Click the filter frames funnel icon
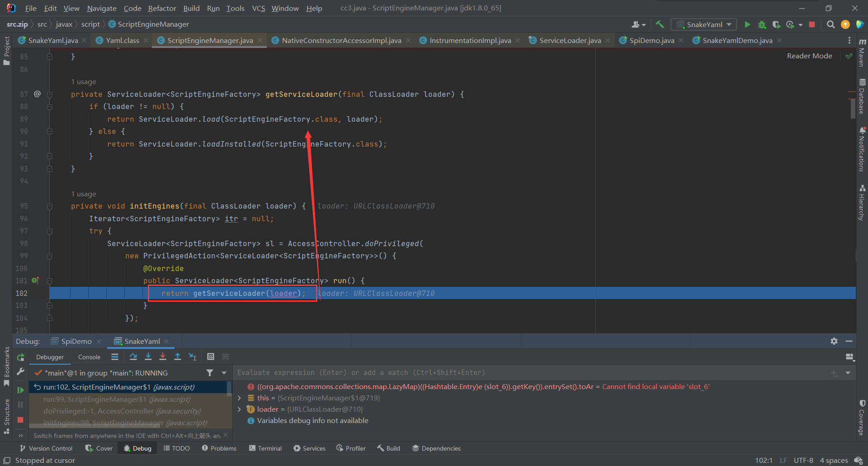 pos(210,373)
